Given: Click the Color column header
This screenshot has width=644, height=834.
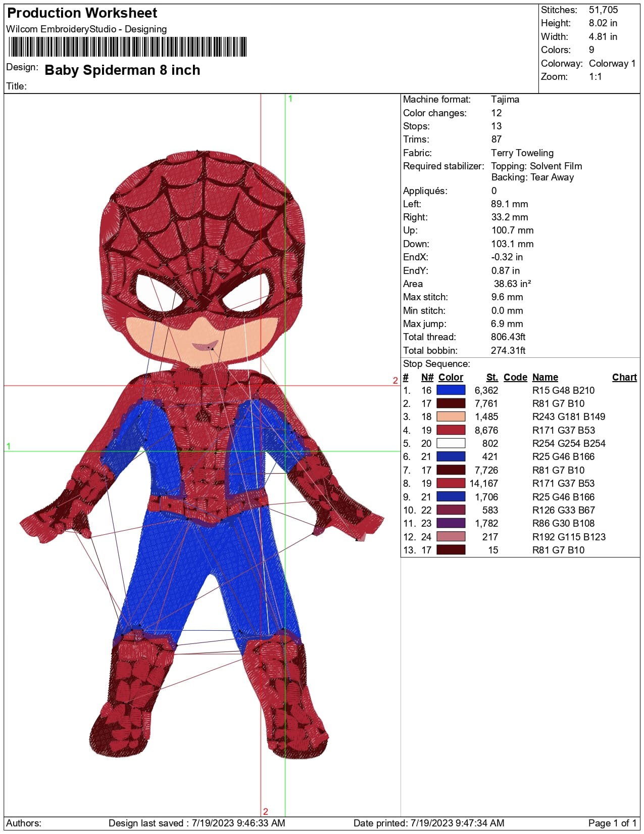Looking at the screenshot, I should [451, 377].
